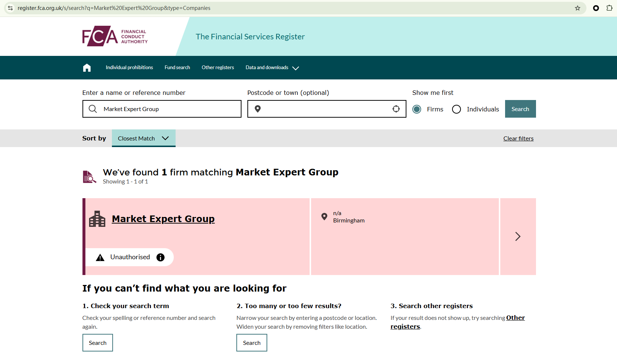Screen dimensions: 617x364
Task: Go to Individual prohibitions
Action: click(x=129, y=68)
